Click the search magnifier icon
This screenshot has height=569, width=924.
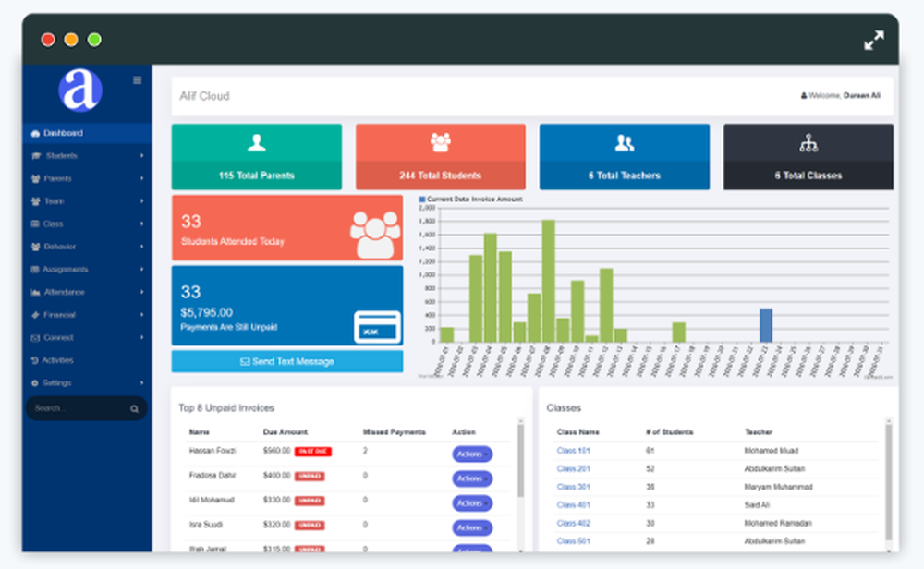coord(134,409)
